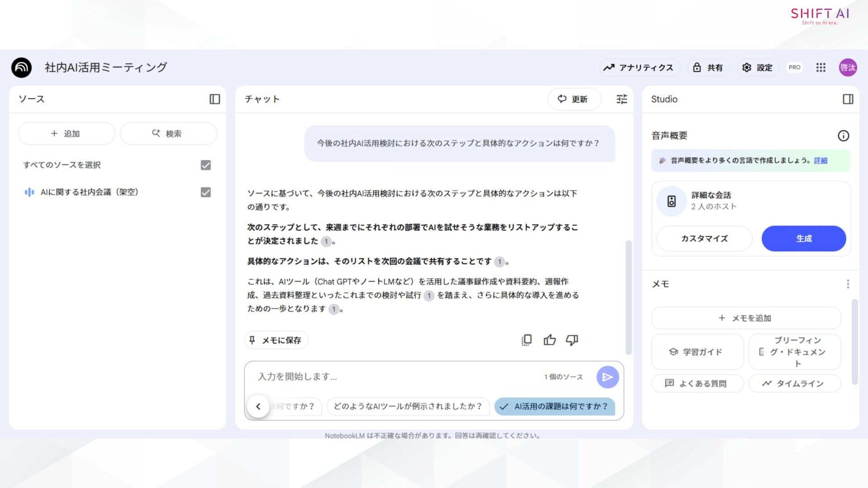Open chat configuration sliders icon
The height and width of the screenshot is (488, 868).
621,99
